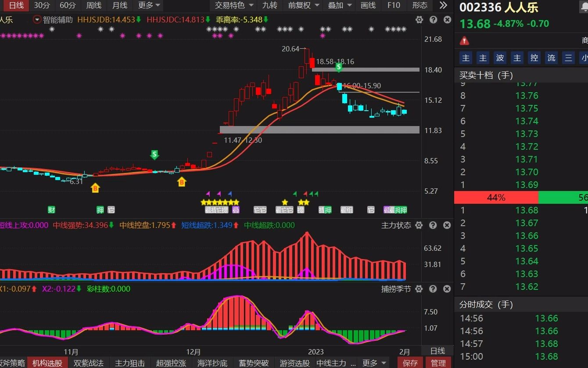The width and height of the screenshot is (588, 368).
Task: Open F10 company info
Action: coord(394,5)
